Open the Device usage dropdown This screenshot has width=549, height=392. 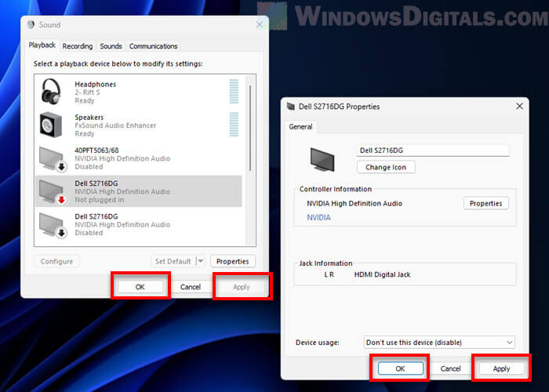(439, 343)
